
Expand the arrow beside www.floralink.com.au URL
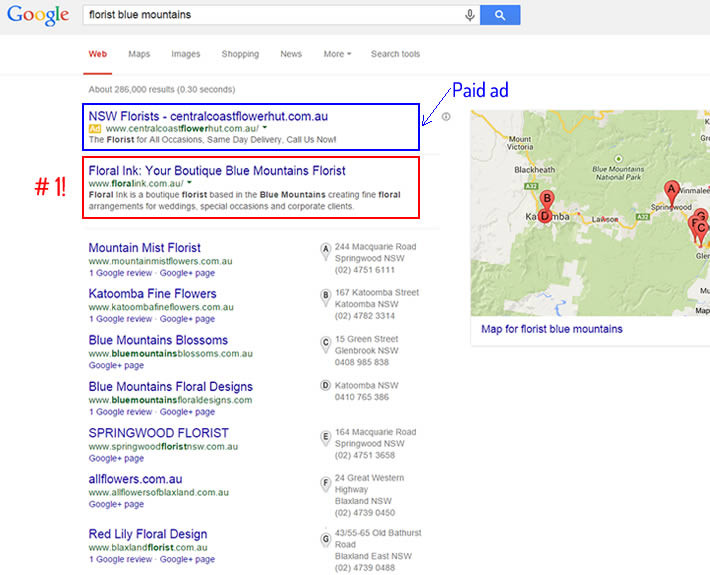[x=189, y=182]
